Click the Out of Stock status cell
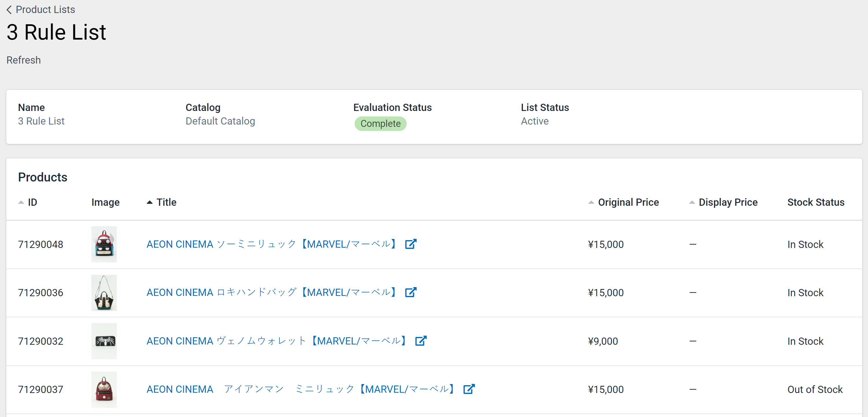Viewport: 868px width, 417px height. (815, 389)
